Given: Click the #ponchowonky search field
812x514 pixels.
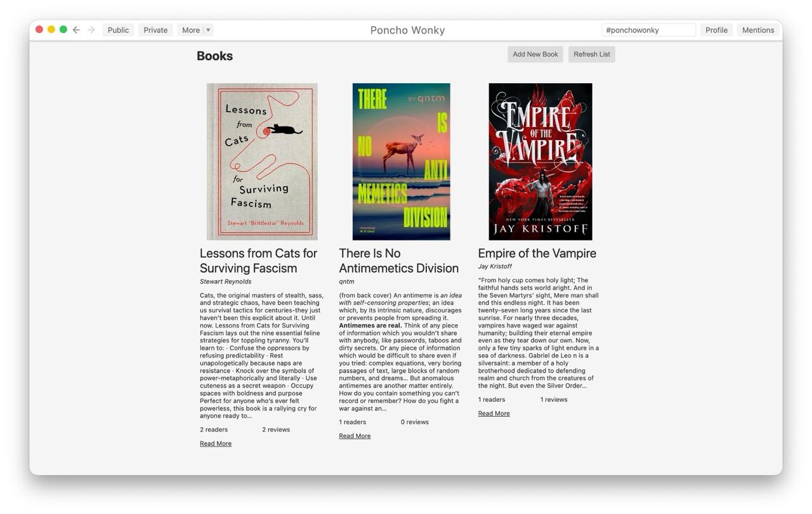Looking at the screenshot, I should (648, 30).
